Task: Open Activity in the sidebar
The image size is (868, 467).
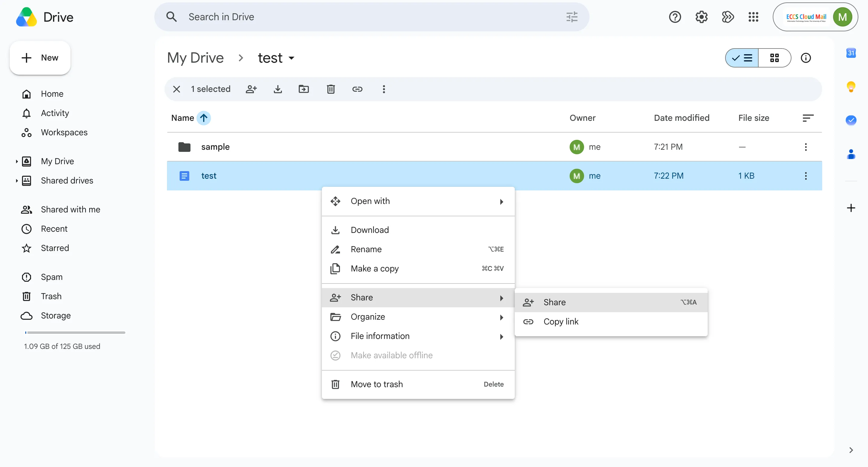Action: 55,113
